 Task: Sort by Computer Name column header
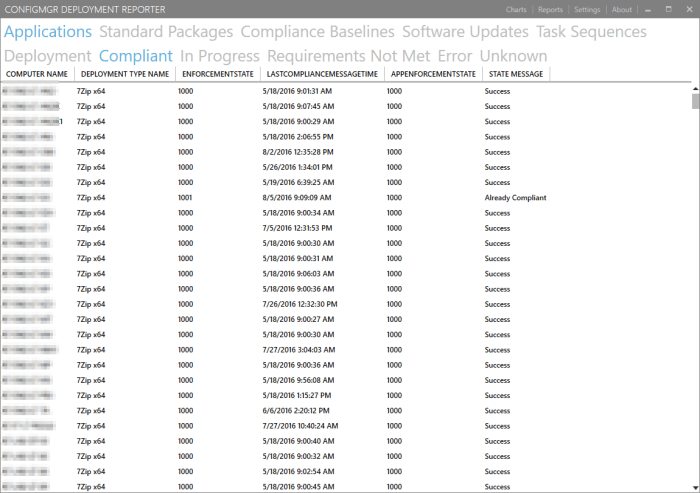37,74
